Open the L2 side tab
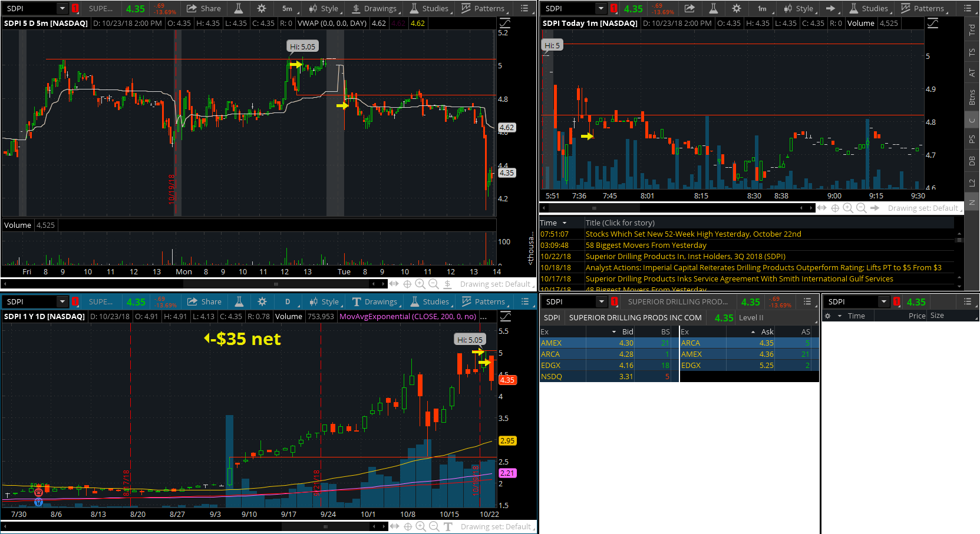This screenshot has height=534, width=980. 972,183
